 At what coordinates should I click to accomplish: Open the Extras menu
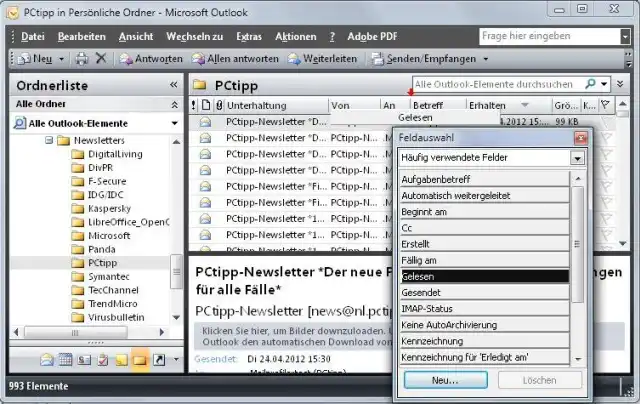pyautogui.click(x=249, y=36)
